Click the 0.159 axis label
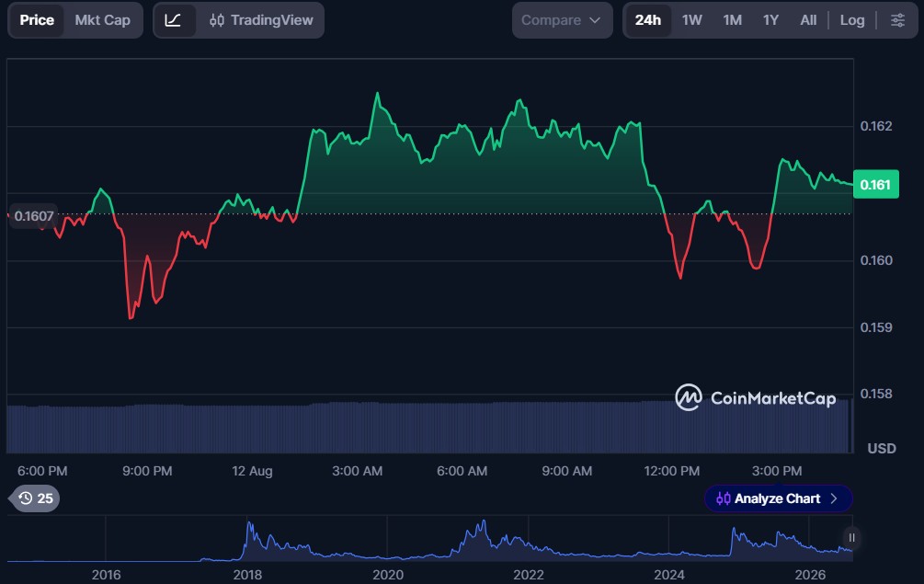This screenshot has width=924, height=584. [875, 327]
